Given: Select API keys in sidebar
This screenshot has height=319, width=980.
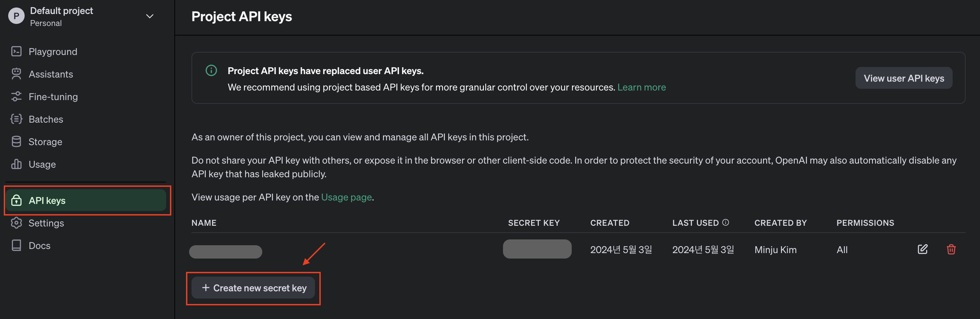Looking at the screenshot, I should coord(86,200).
